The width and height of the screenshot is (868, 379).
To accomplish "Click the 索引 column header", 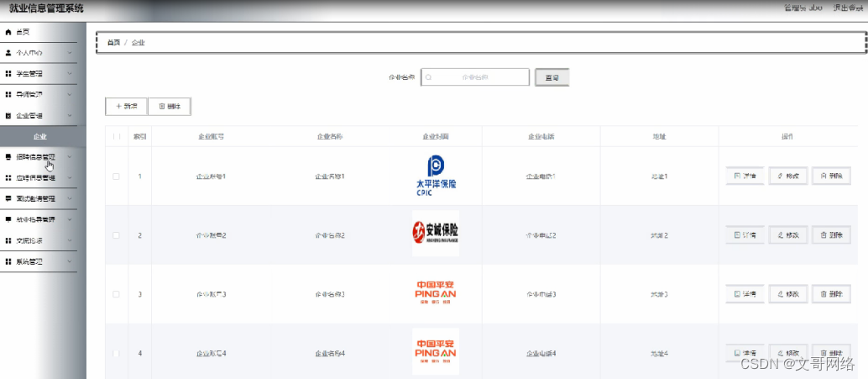I will tap(139, 136).
